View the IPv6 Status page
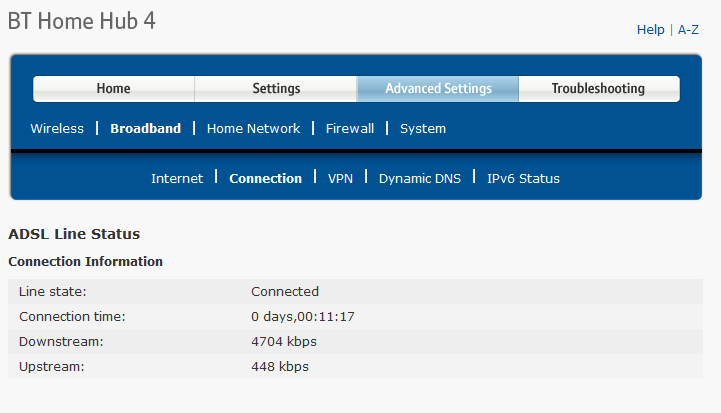 pos(523,178)
